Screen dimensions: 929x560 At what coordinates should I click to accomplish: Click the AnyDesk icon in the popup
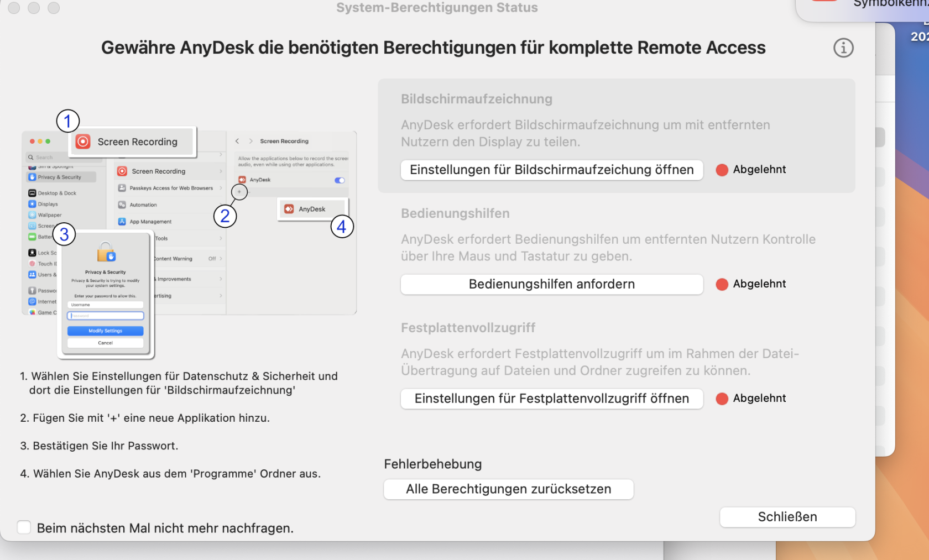(290, 209)
